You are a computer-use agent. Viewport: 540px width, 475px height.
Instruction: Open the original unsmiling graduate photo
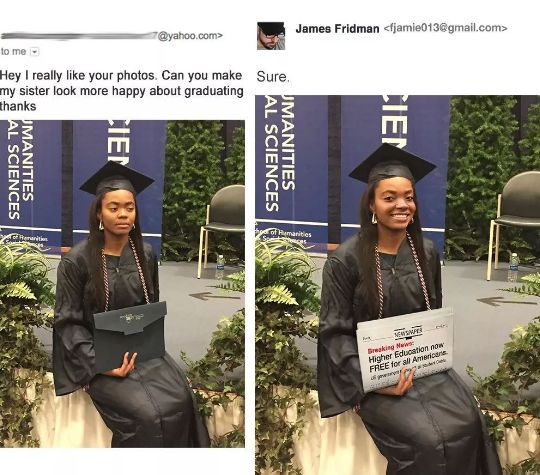click(122, 284)
